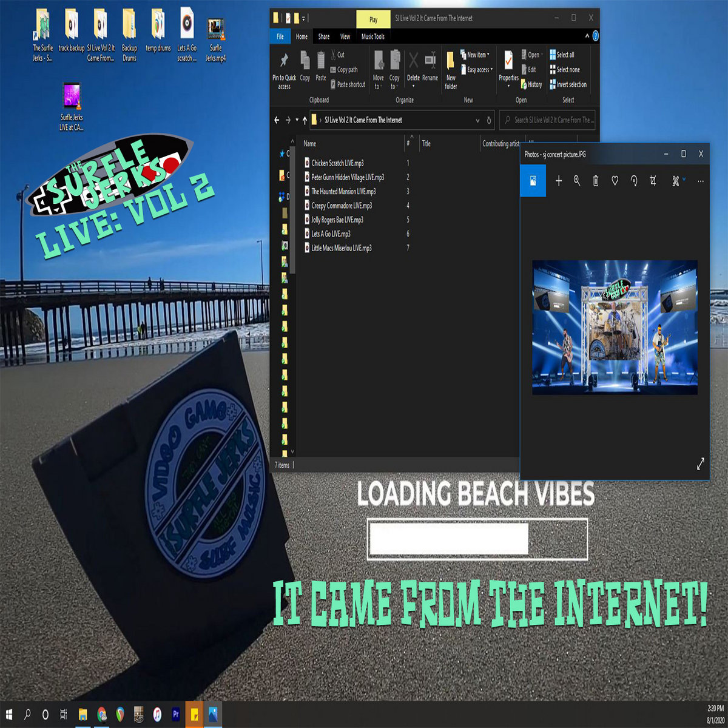Open Adobe Premiere Pro from the taskbar
Viewport: 728px width, 728px height.
[176, 715]
